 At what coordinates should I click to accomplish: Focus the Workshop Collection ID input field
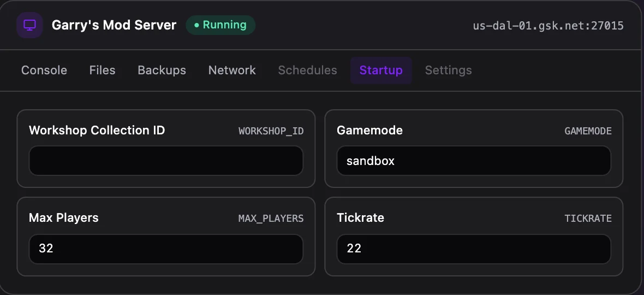click(x=166, y=161)
